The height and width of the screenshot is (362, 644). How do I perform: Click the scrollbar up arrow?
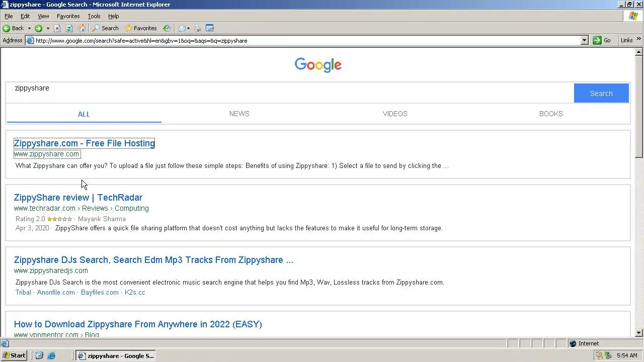pos(639,52)
